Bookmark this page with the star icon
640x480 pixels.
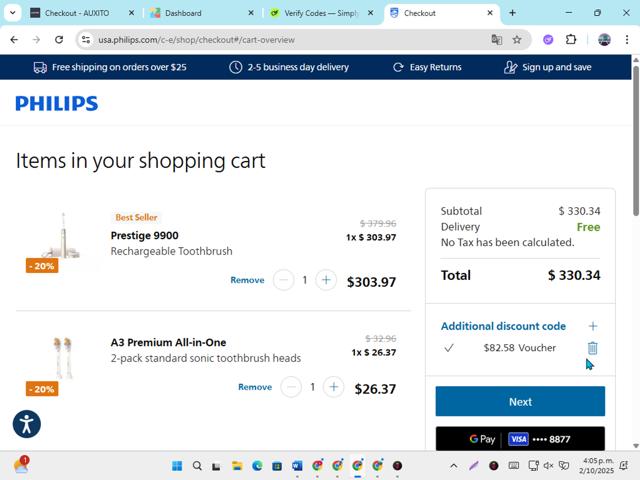coord(517,40)
